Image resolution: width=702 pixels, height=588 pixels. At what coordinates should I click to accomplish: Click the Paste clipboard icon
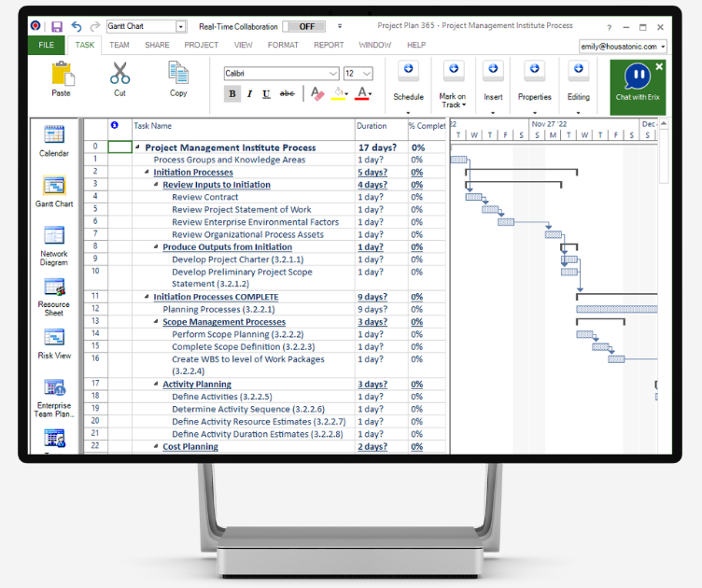coord(63,74)
